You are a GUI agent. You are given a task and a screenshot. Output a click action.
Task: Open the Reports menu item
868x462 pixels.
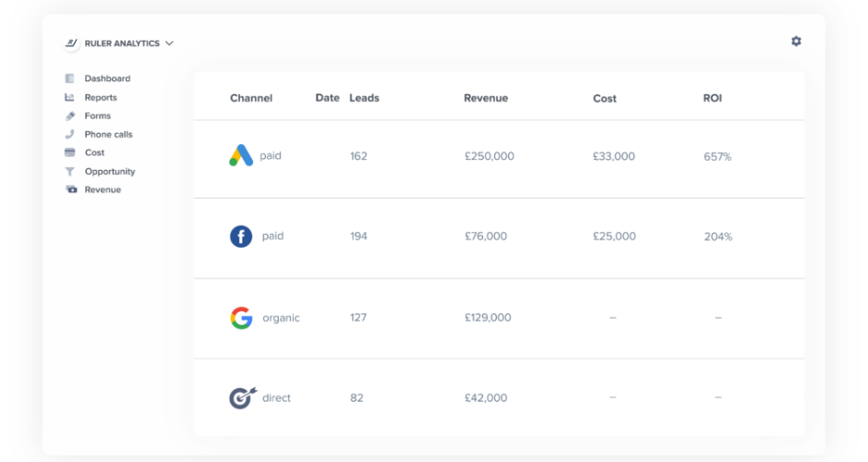[x=101, y=97]
